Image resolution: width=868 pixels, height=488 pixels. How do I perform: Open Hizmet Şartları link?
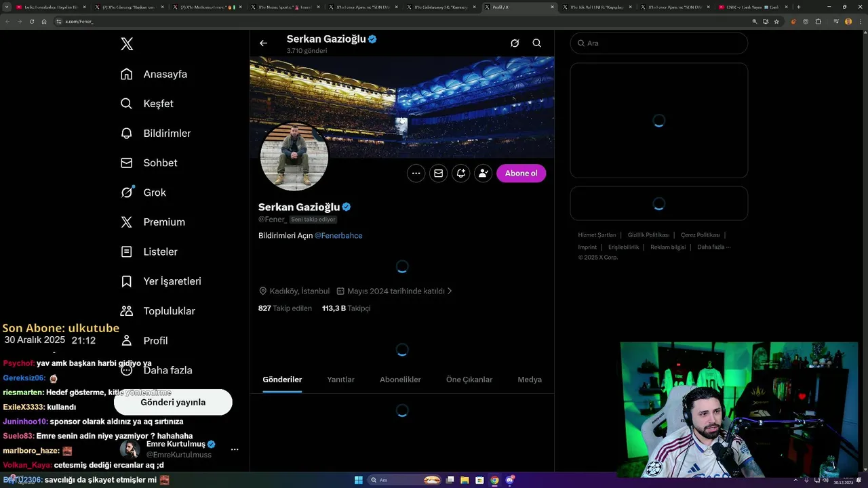pyautogui.click(x=597, y=235)
